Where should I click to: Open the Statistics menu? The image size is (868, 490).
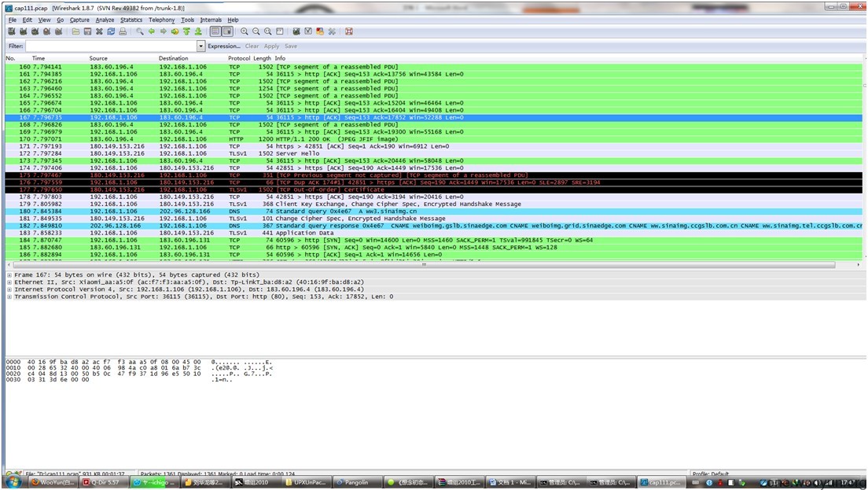point(131,20)
